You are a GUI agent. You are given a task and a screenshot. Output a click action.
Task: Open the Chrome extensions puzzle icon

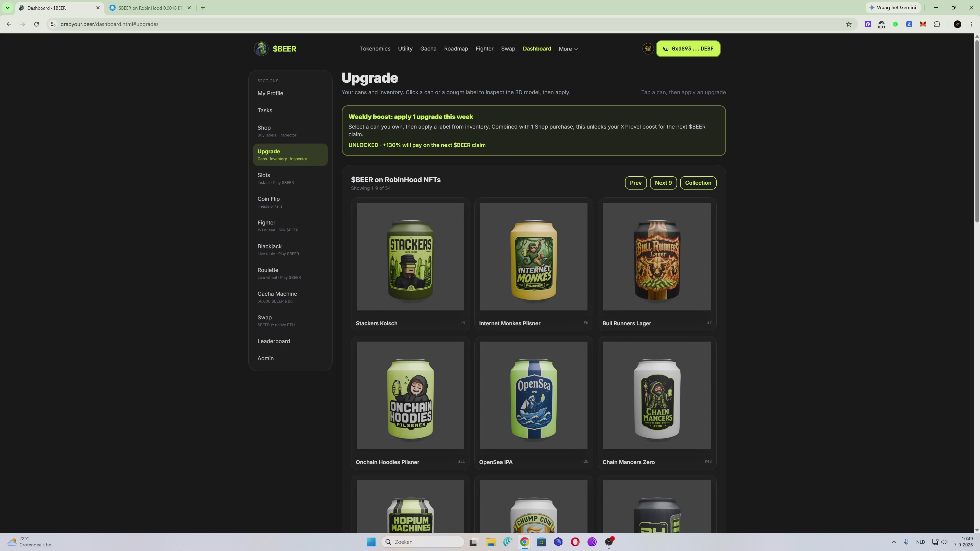(937, 24)
